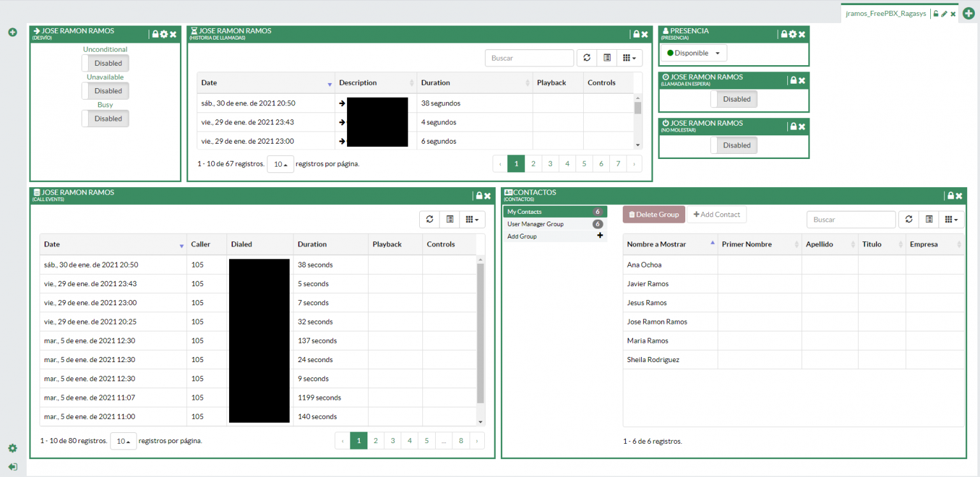
Task: Refresh the Historia de Llamadas call list
Action: [586, 57]
